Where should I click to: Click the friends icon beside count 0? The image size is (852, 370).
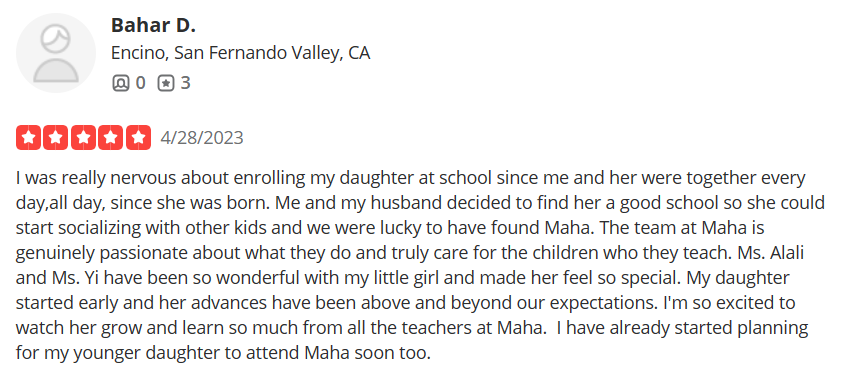click(x=121, y=83)
